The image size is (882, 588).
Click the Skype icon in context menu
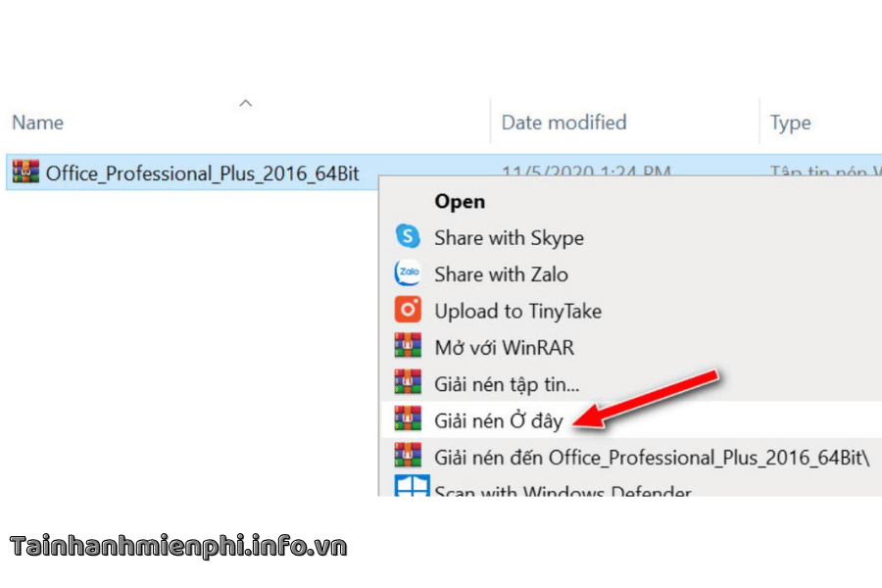click(407, 237)
